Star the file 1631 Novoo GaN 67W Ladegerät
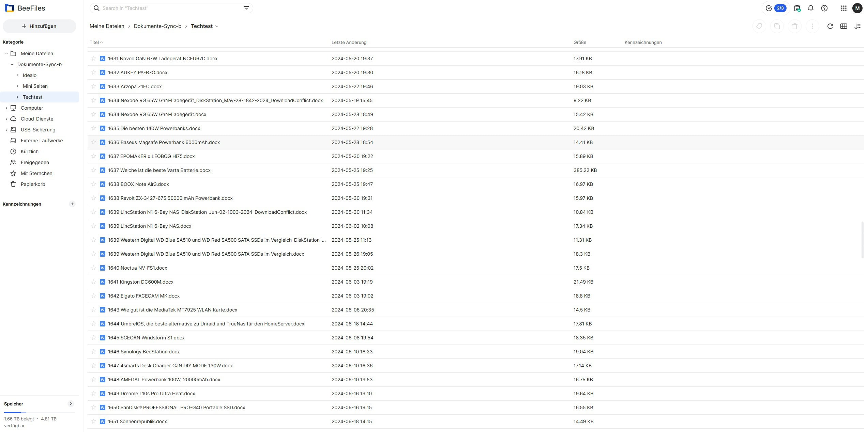This screenshot has width=868, height=432. [93, 59]
